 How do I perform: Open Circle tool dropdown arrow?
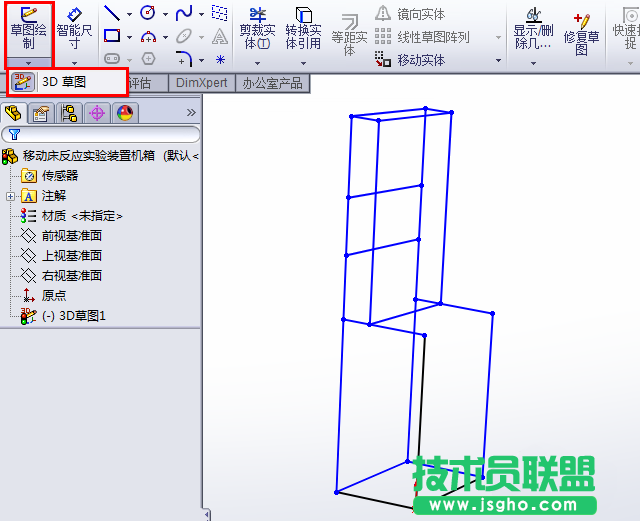(x=165, y=14)
